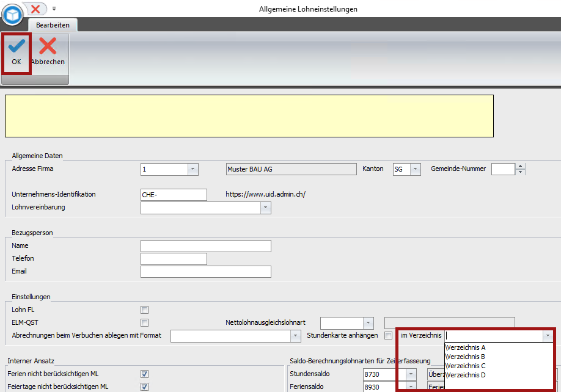The image size is (561, 392).
Task: Select Verzeichnis B from the list
Action: pos(466,357)
